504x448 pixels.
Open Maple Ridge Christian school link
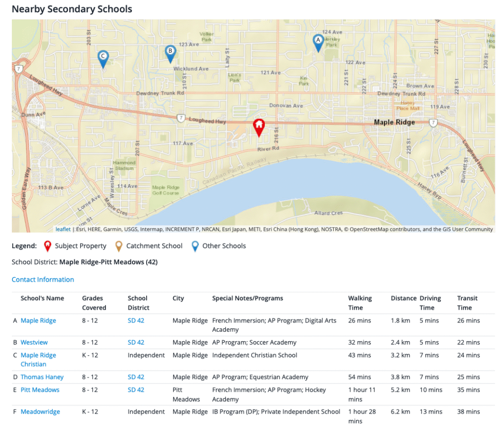pos(38,359)
